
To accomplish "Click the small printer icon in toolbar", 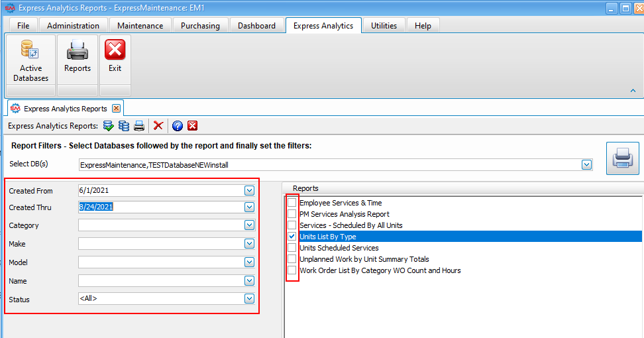I will [139, 126].
